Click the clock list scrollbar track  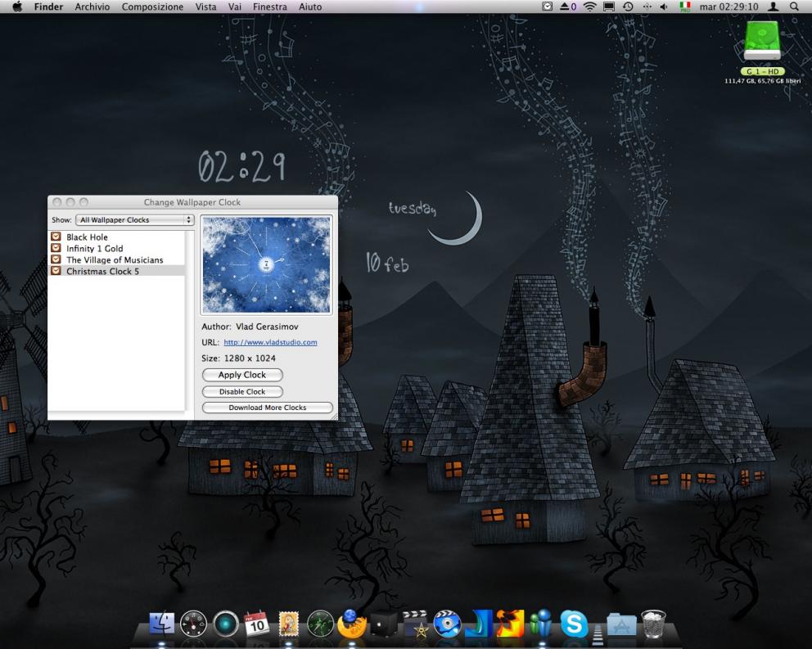click(189, 320)
